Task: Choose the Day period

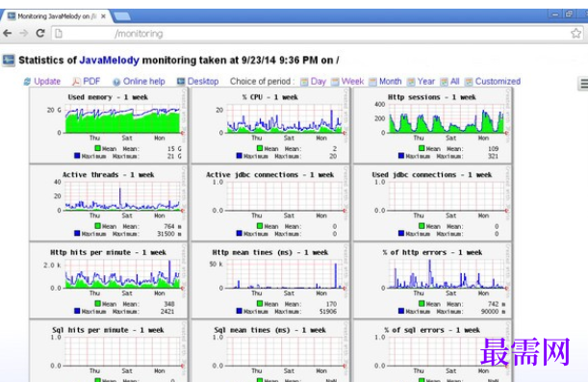Action: click(319, 82)
